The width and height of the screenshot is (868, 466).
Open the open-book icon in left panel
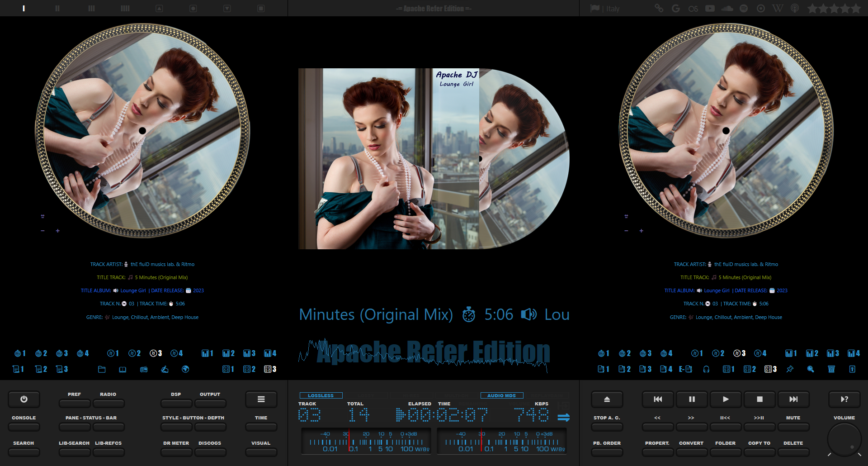(x=123, y=369)
